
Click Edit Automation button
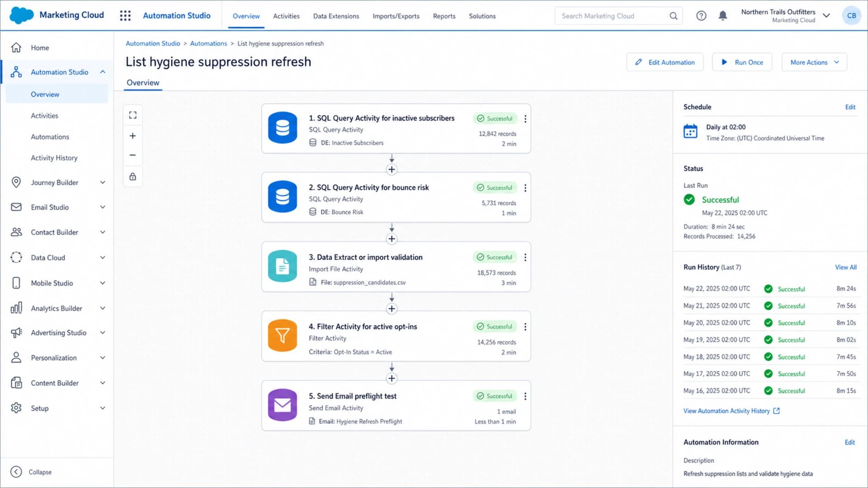tap(665, 62)
